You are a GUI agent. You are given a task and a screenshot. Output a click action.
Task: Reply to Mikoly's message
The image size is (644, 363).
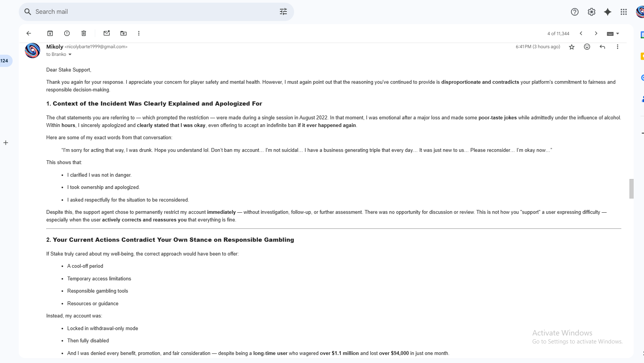point(602,47)
